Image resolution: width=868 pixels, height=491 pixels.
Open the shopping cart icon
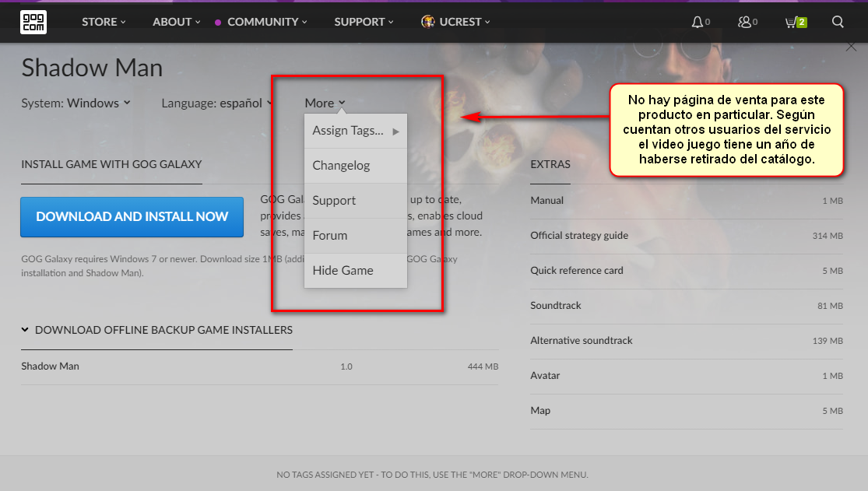(x=790, y=22)
